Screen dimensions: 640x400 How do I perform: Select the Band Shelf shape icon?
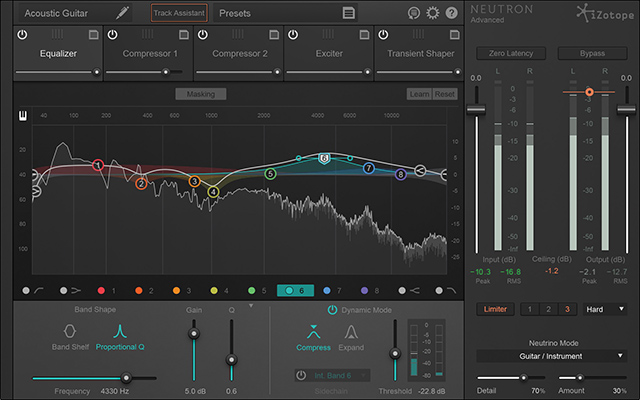tap(70, 331)
